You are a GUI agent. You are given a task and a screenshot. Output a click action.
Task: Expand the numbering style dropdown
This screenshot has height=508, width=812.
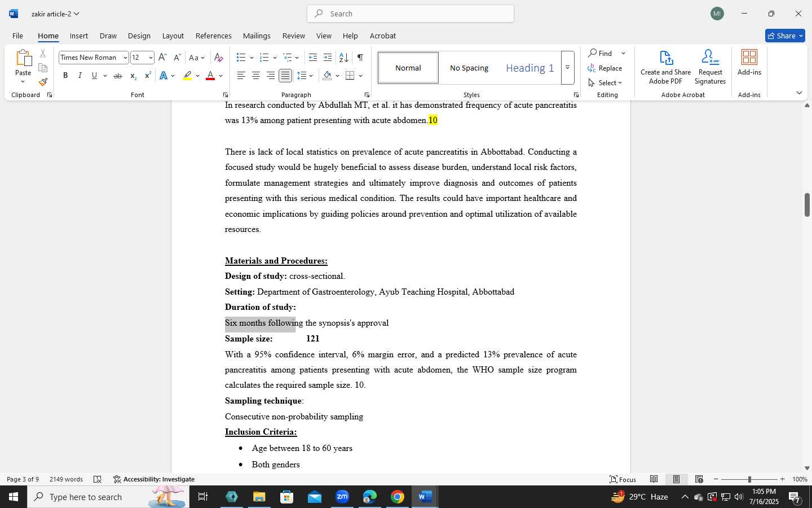[275, 58]
